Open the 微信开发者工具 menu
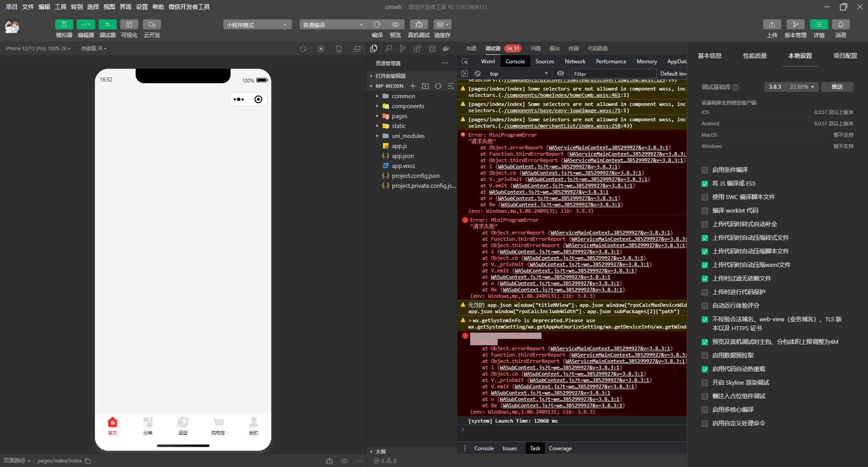Image resolution: width=868 pixels, height=467 pixels. click(189, 7)
